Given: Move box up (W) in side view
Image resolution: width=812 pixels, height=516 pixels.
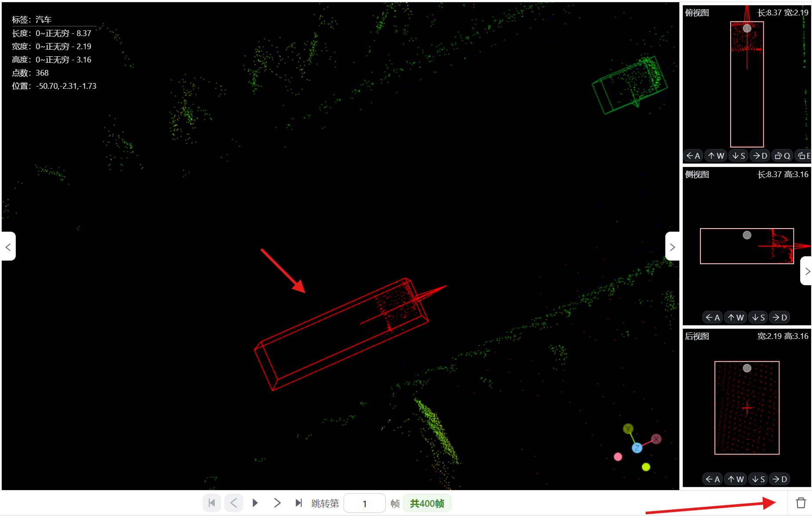Looking at the screenshot, I should [x=736, y=317].
